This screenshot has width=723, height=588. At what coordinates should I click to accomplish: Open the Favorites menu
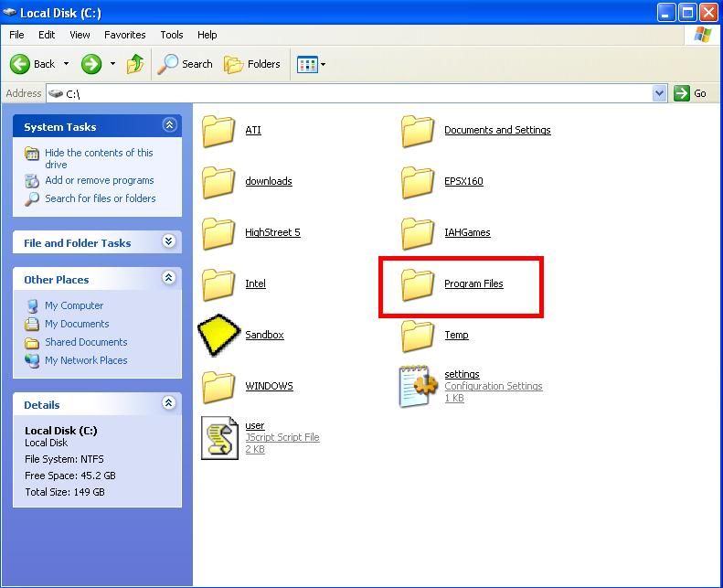coord(125,35)
